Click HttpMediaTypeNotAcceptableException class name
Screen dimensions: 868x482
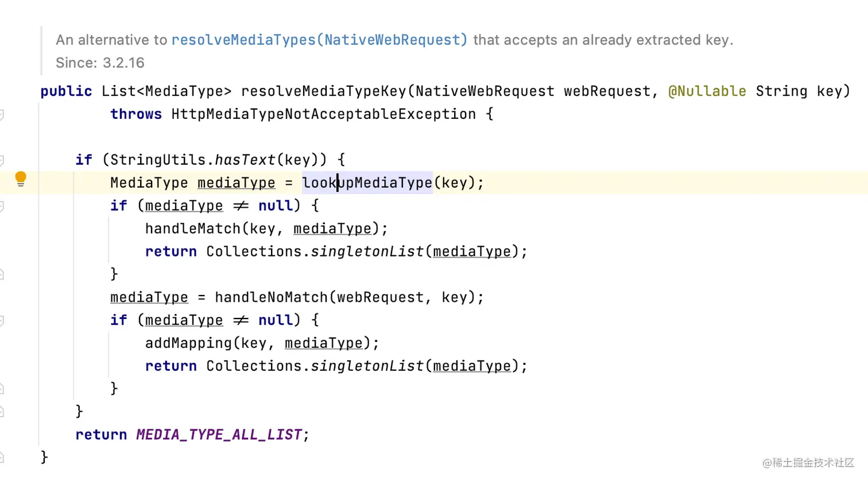[x=324, y=114]
